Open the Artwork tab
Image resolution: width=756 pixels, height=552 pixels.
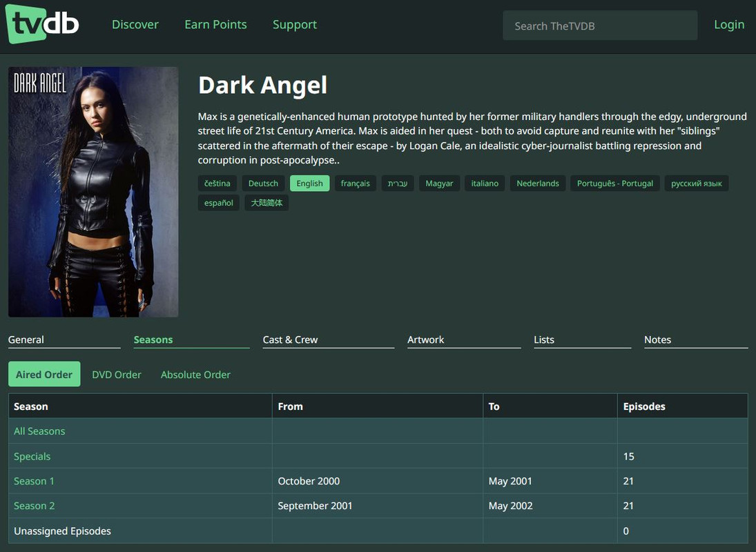click(464, 339)
